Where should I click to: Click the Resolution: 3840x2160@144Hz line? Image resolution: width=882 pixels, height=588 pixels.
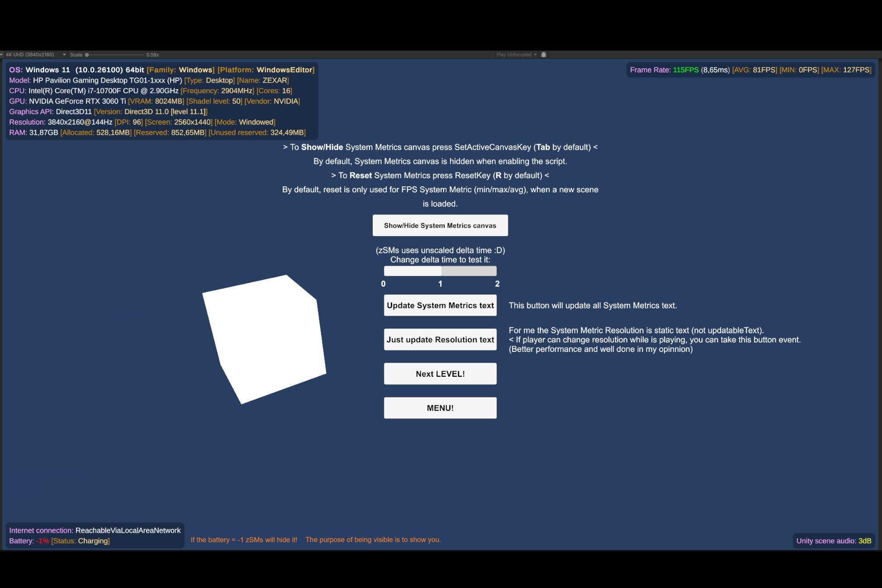(142, 122)
